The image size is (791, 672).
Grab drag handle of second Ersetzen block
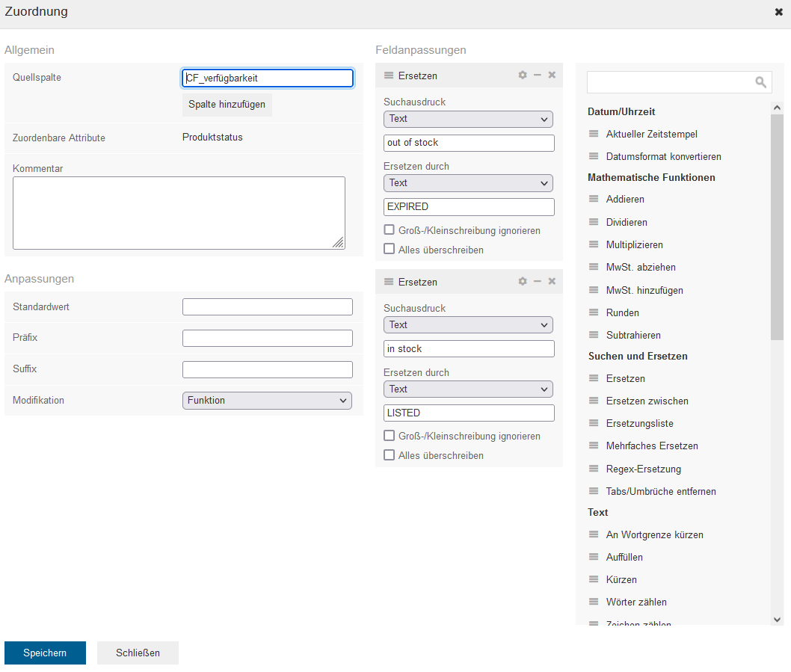389,282
